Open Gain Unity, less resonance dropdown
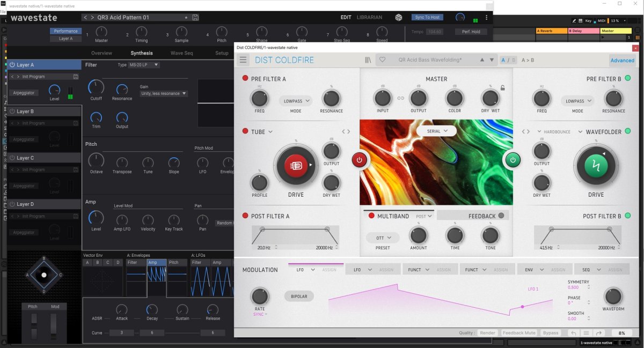The width and height of the screenshot is (644, 348). (x=164, y=93)
